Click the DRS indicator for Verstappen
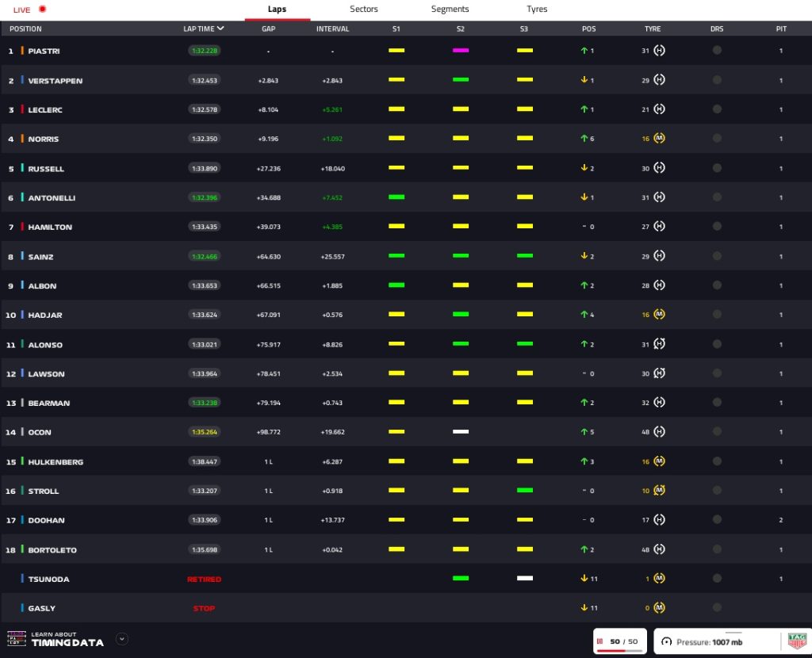The height and width of the screenshot is (658, 812). [717, 80]
